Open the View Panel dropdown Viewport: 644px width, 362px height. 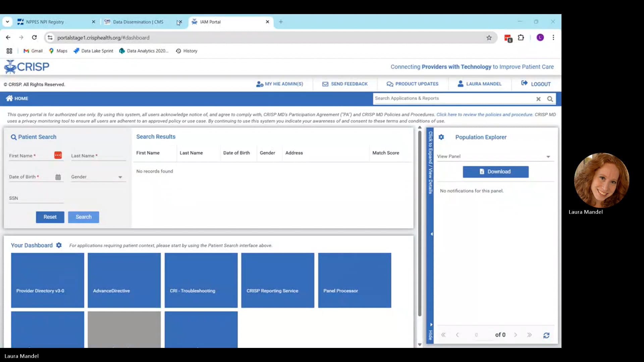coord(548,156)
